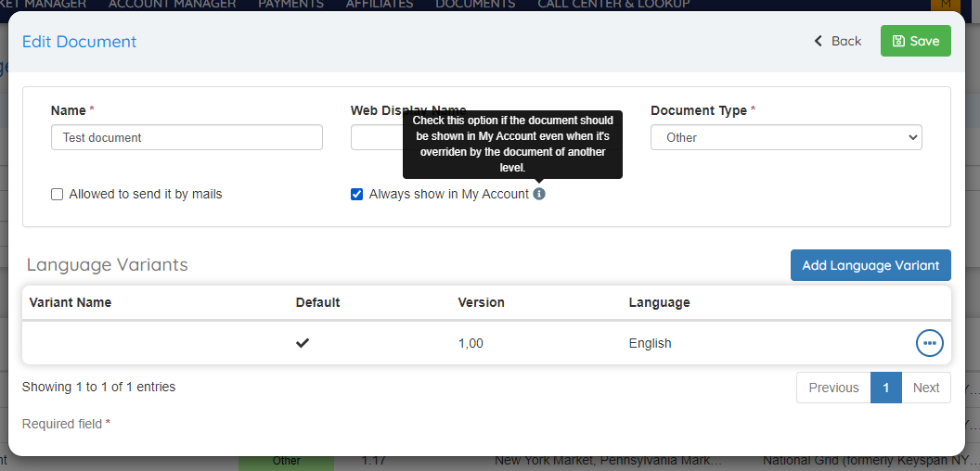Go Back from Edit Document
Viewport: 980px width, 471px height.
pos(837,41)
